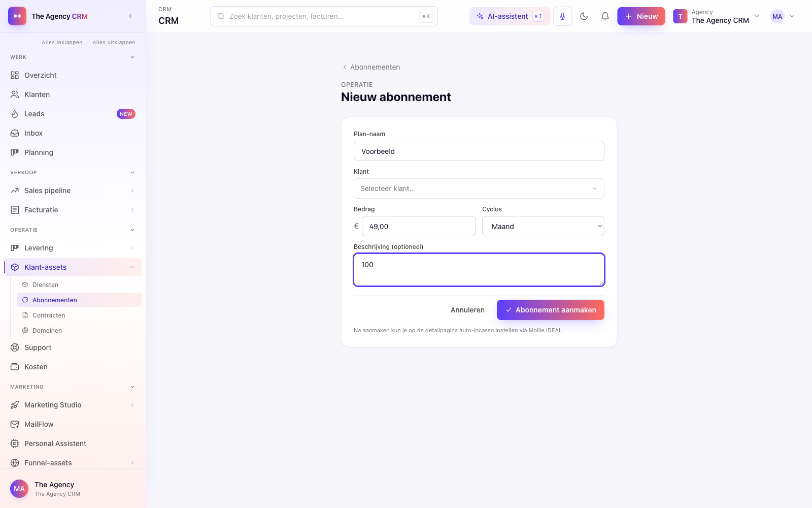812x508 pixels.
Task: Click Annuleren button
Action: [x=467, y=310]
